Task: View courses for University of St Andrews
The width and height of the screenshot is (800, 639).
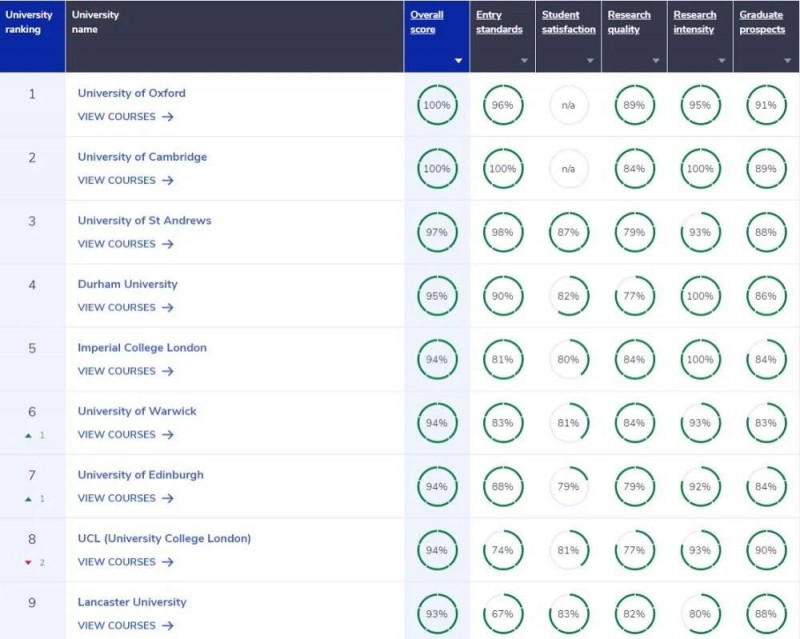Action: coord(126,244)
